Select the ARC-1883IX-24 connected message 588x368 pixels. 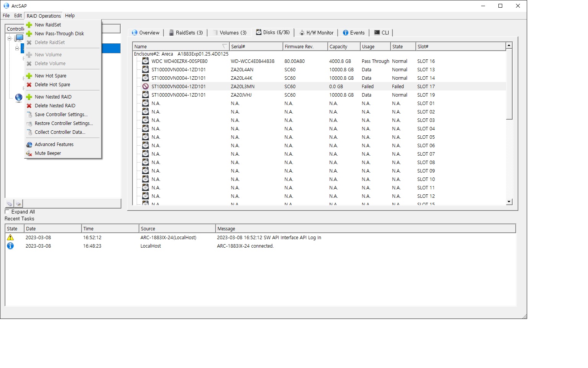click(245, 246)
